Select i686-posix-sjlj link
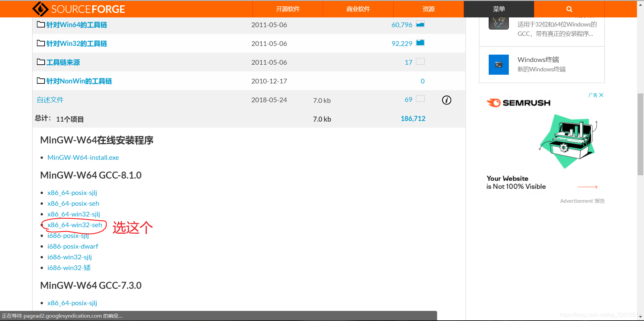 coord(68,236)
